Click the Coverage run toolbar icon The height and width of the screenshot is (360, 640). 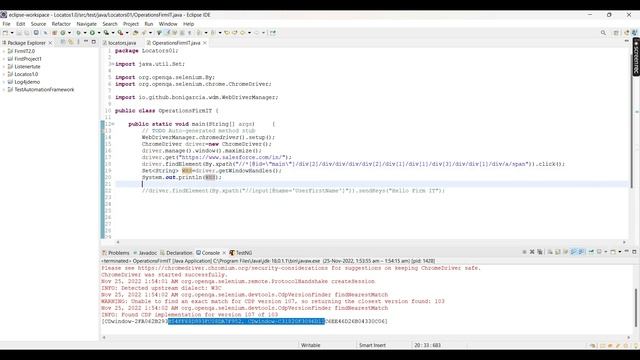pyautogui.click(x=106, y=33)
